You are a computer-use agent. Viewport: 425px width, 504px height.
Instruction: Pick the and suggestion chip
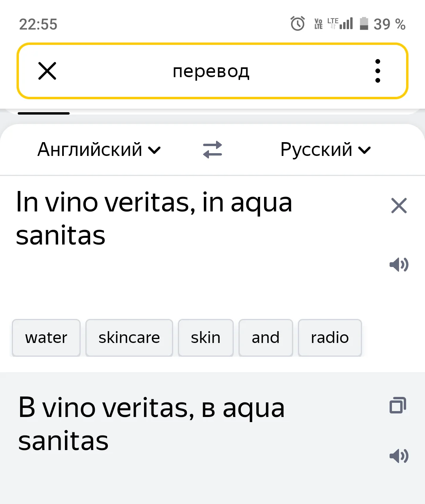coord(265,337)
